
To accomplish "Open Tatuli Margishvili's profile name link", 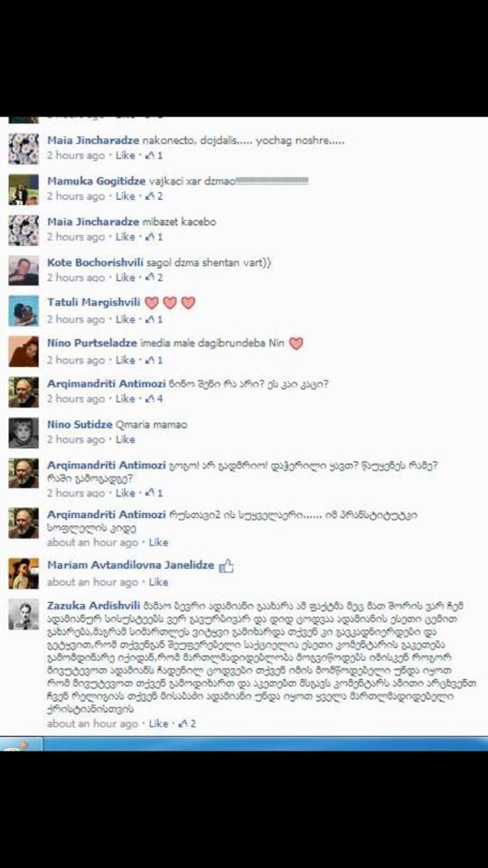I will (93, 303).
